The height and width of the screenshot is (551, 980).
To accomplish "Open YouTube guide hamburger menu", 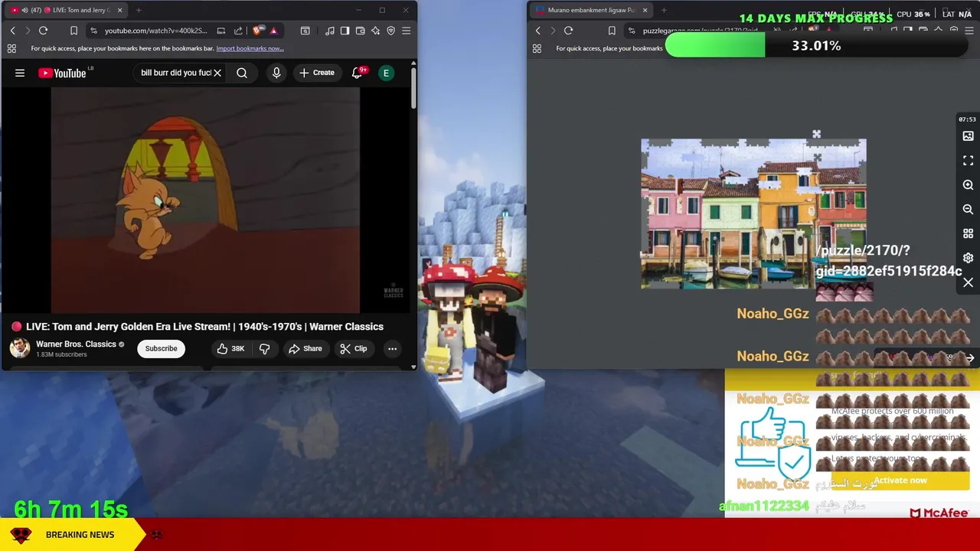I will pos(20,73).
